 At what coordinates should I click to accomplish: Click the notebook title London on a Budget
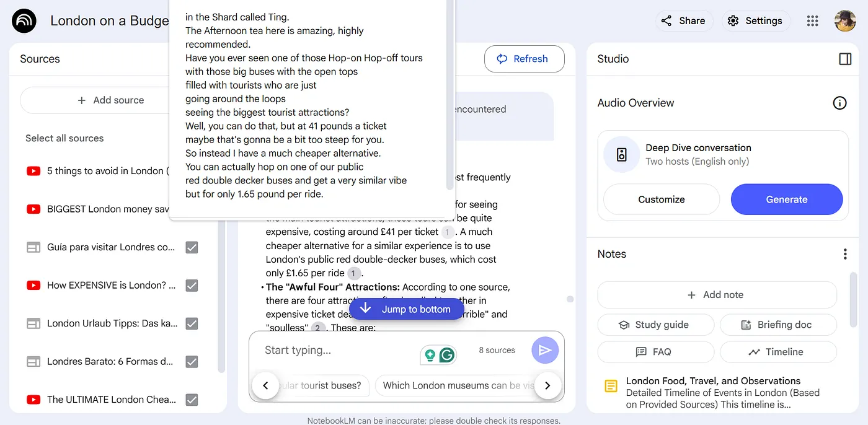tap(109, 21)
